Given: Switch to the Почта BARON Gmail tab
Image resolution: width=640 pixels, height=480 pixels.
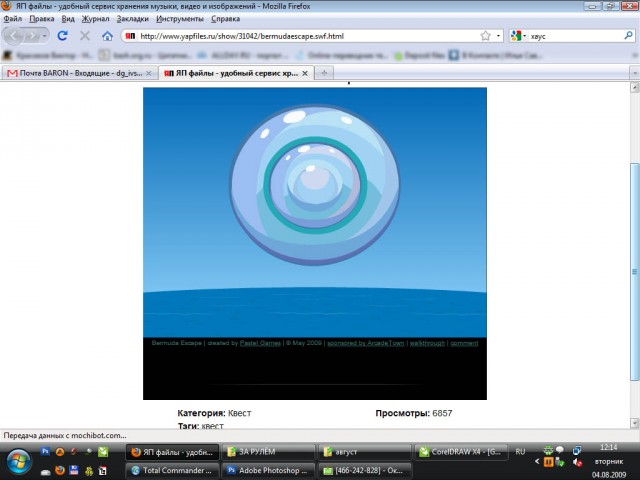Looking at the screenshot, I should point(80,73).
